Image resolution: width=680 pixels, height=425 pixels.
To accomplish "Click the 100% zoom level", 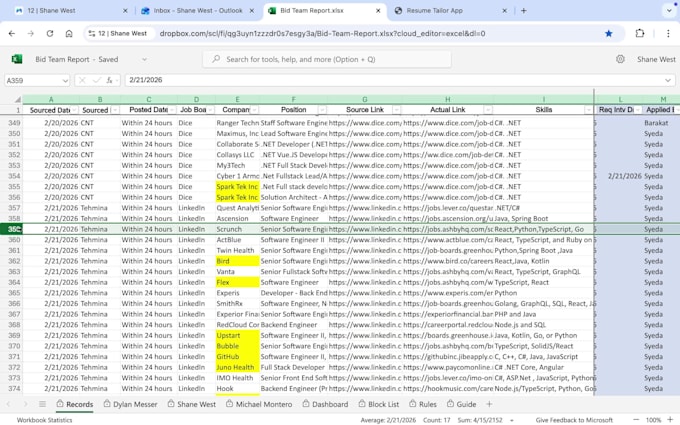I will 653,420.
